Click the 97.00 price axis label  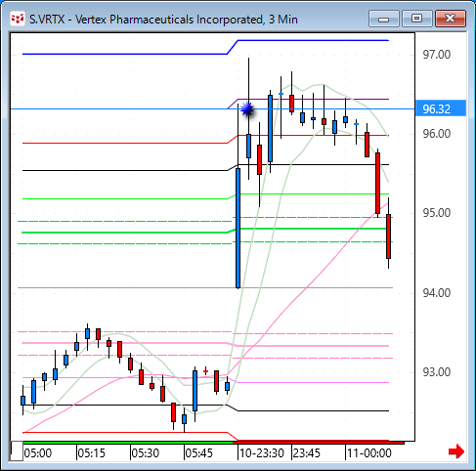click(437, 55)
